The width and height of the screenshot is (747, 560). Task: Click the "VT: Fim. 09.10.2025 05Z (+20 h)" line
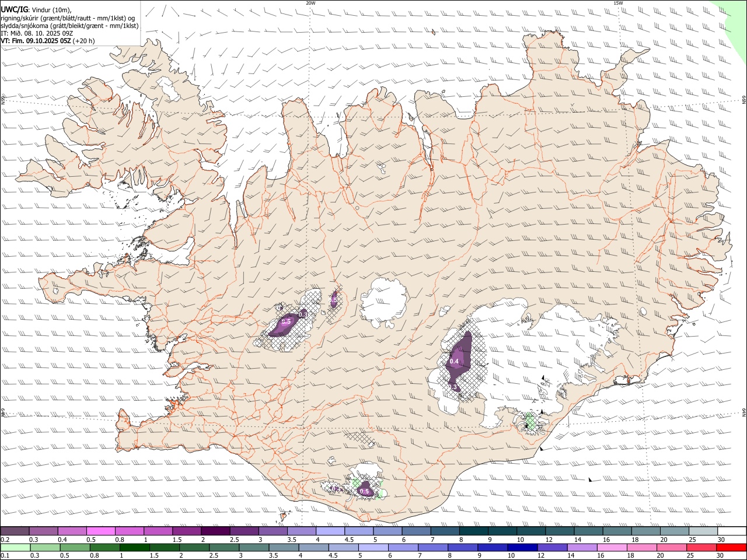pyautogui.click(x=48, y=41)
